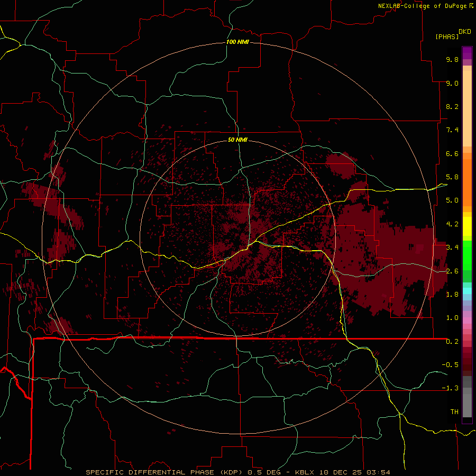Image resolution: width=476 pixels, height=476 pixels.
Task: Click the 8.2 value on the color scale
Action: point(452,106)
